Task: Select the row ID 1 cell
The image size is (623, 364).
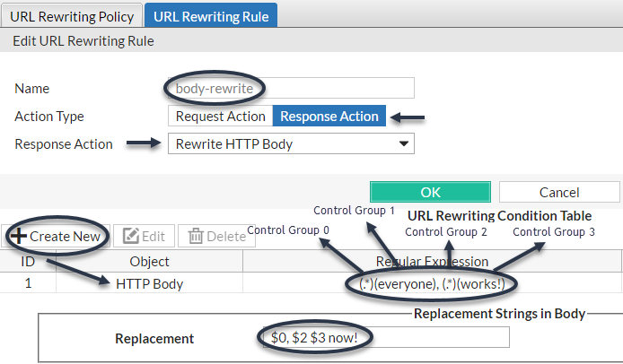Action: pyautogui.click(x=28, y=283)
